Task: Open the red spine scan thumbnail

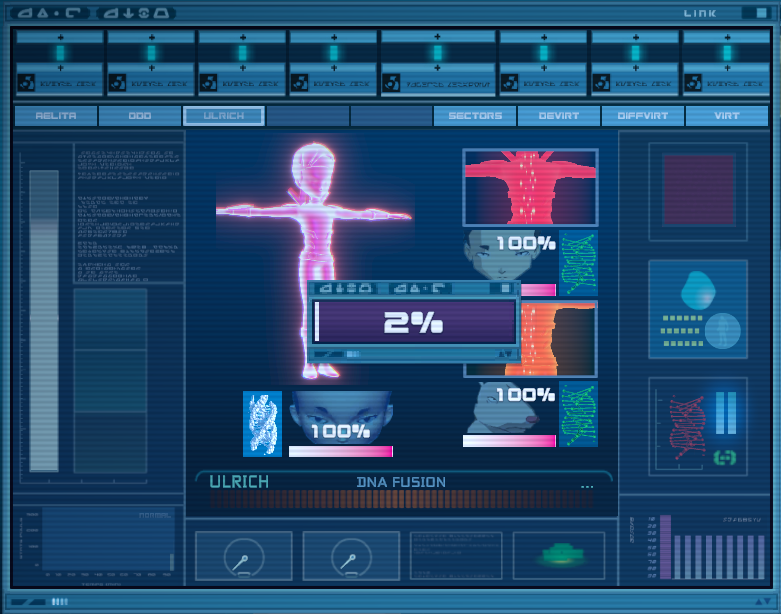Action: [x=530, y=188]
